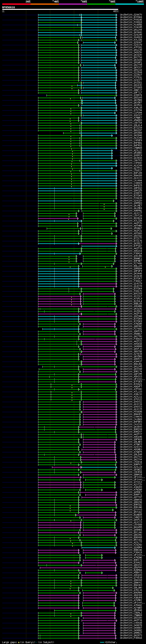This screenshot has height=644, width=146.
Task: Select label UniRef100_A7LCD6
Action: click(131, 40)
